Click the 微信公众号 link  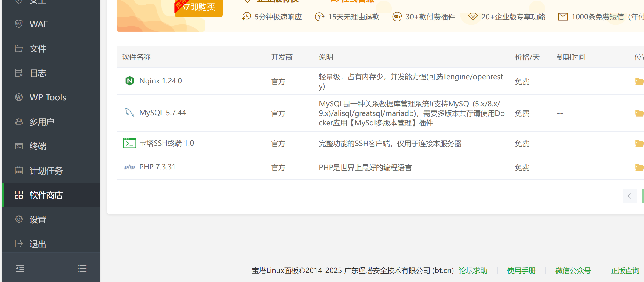click(573, 271)
